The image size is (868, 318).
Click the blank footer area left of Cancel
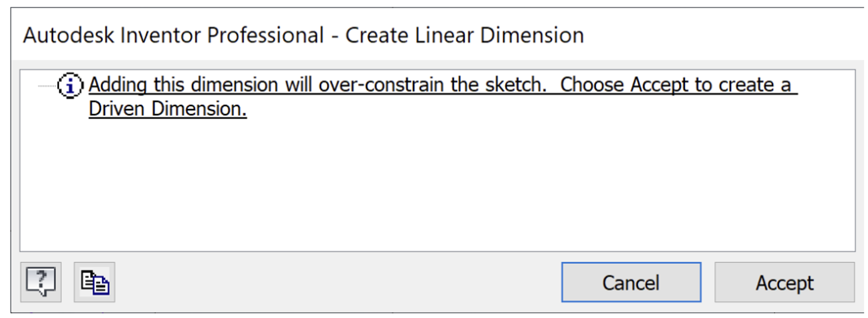(338, 283)
